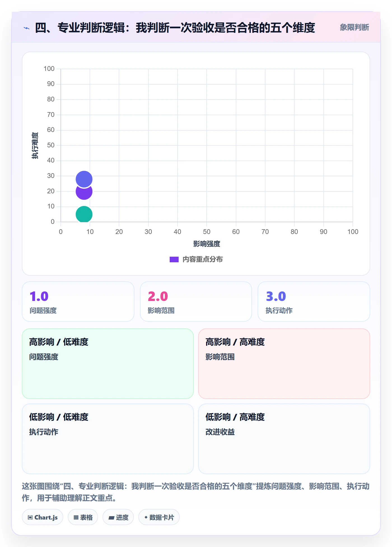The height and width of the screenshot is (547, 392).
Task: Click x-axis tick label 50
Action: 207,232
